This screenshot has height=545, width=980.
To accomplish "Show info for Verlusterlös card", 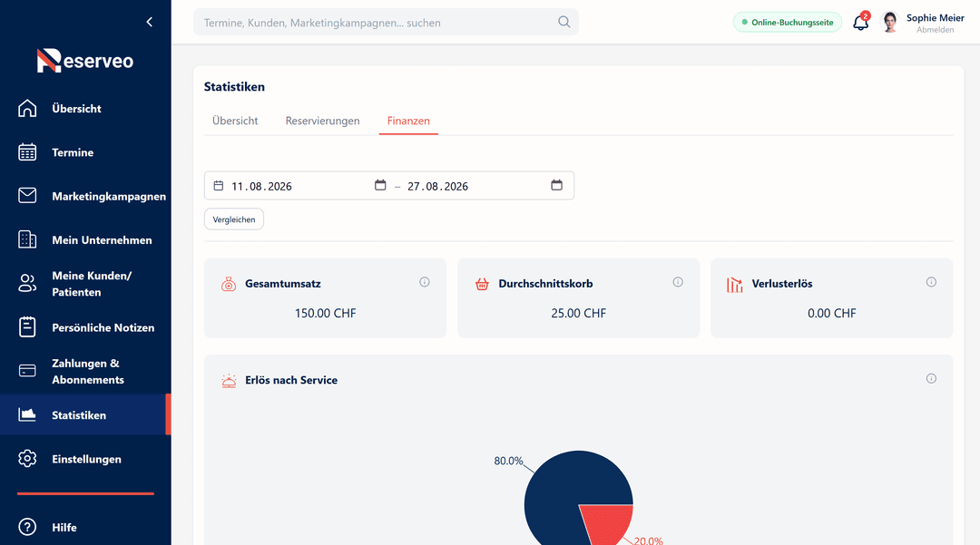I will coord(931,282).
